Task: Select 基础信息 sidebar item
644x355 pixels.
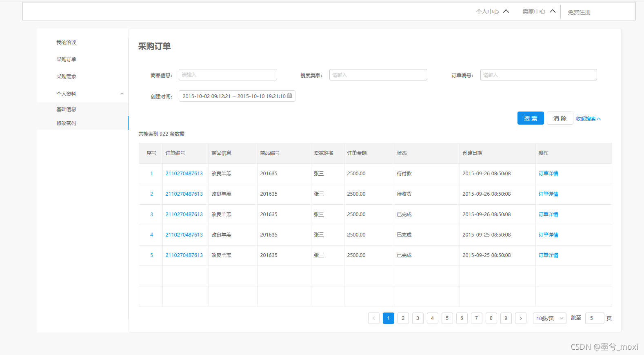Action: [x=66, y=109]
